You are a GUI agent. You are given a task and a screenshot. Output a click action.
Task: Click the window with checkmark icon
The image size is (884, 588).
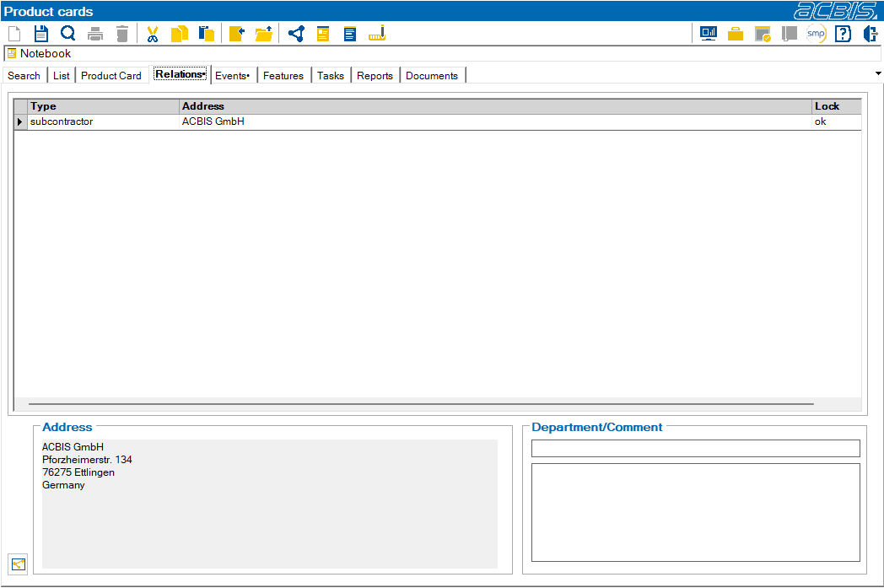coord(763,35)
